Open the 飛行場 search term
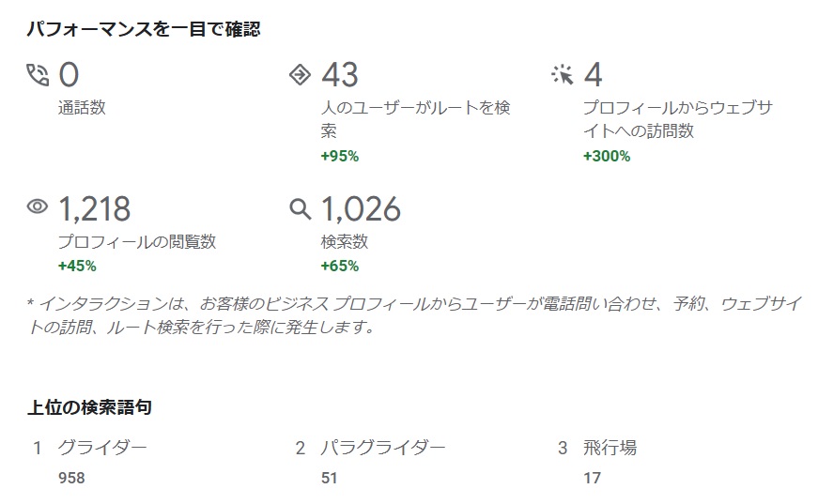Screen dimensions: 818x504 tap(610, 448)
